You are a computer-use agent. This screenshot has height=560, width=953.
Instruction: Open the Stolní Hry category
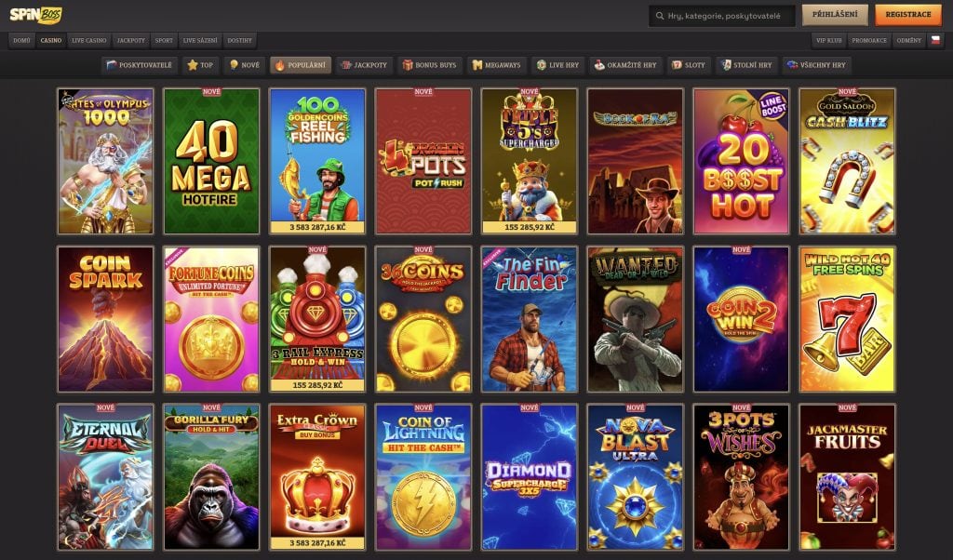(746, 65)
